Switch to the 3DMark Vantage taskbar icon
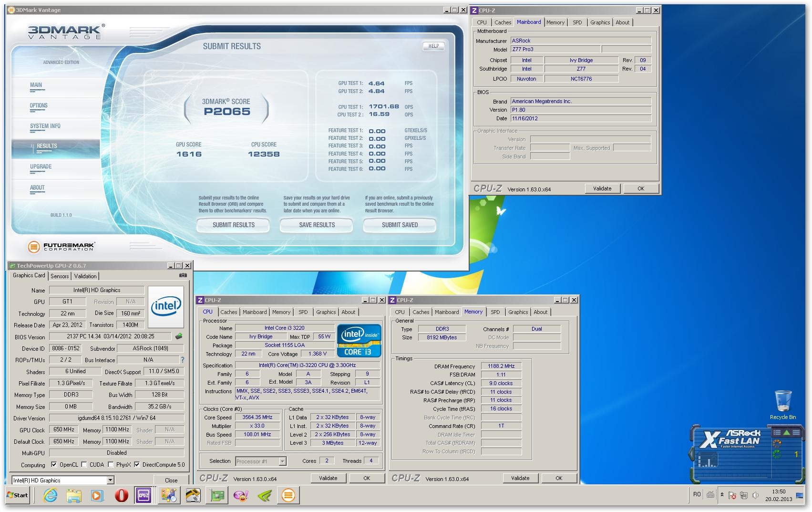 (x=288, y=496)
